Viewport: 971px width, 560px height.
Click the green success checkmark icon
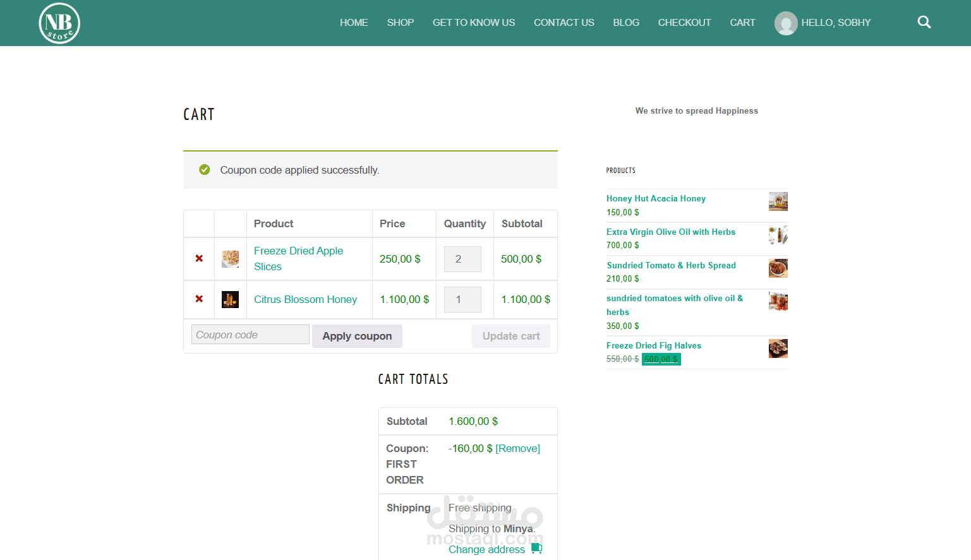(204, 169)
